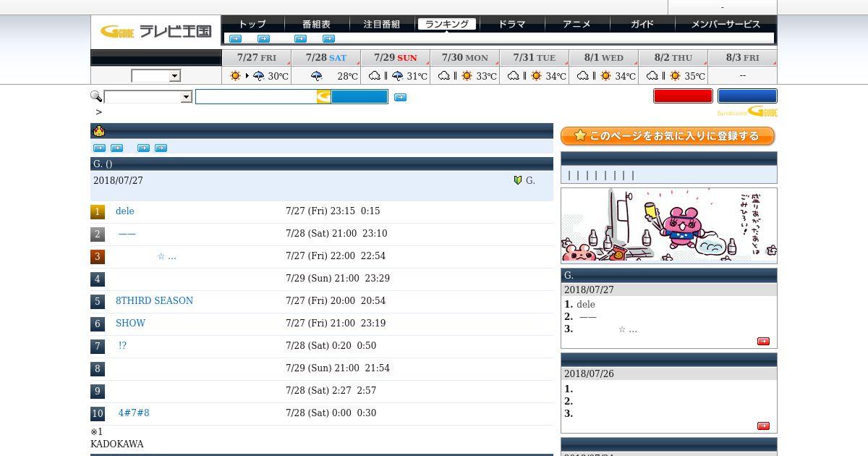Image resolution: width=868 pixels, height=456 pixels.
Task: Click the green beginner mark icon beside G.
Action: (x=517, y=180)
